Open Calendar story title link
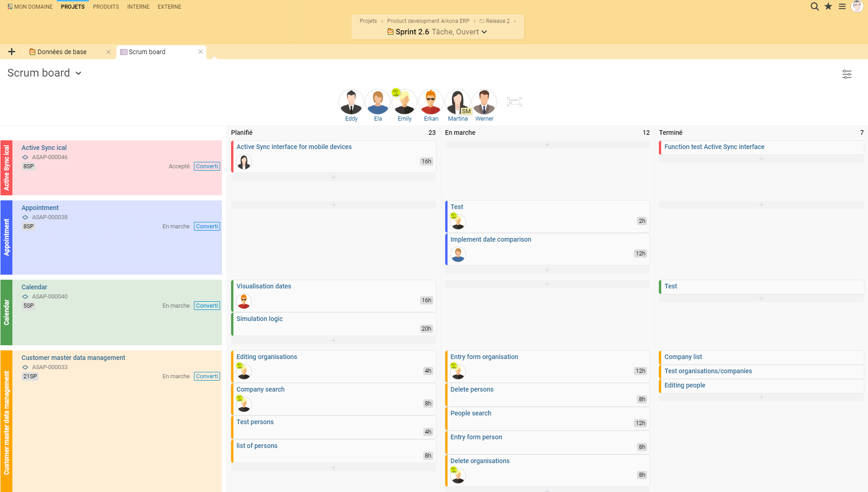This screenshot has height=492, width=868. (34, 287)
